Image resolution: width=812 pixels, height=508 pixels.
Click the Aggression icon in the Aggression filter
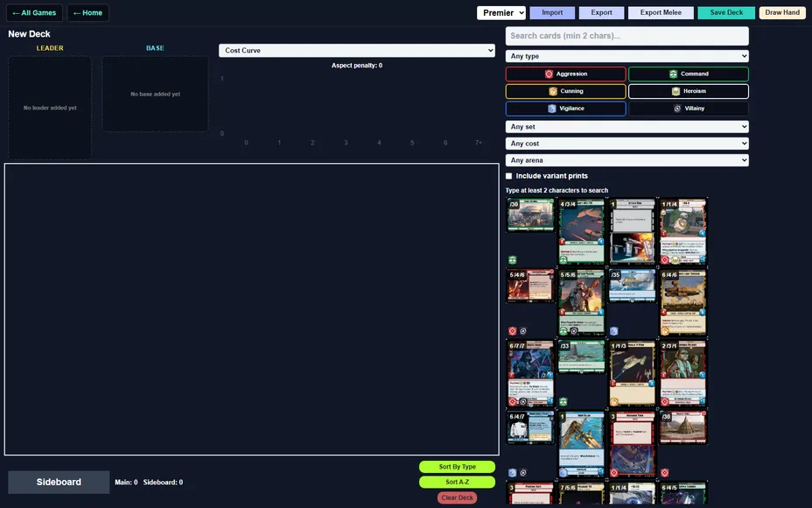point(549,74)
